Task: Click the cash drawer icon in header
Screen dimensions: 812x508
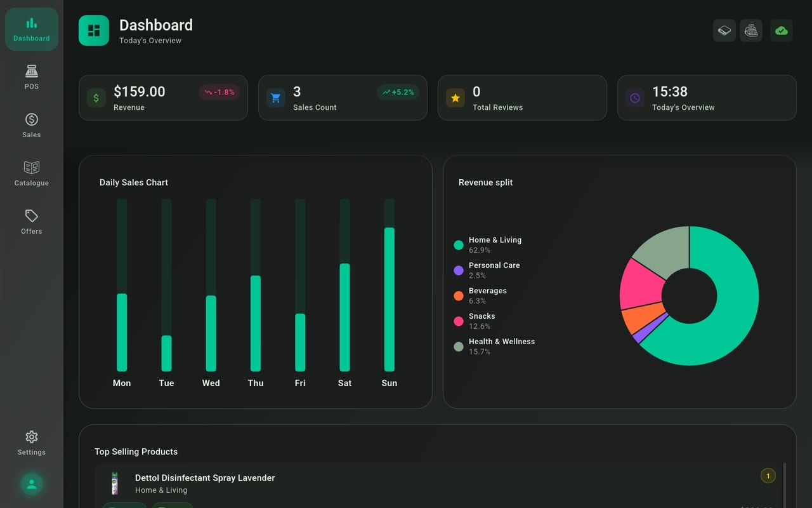Action: tap(724, 30)
